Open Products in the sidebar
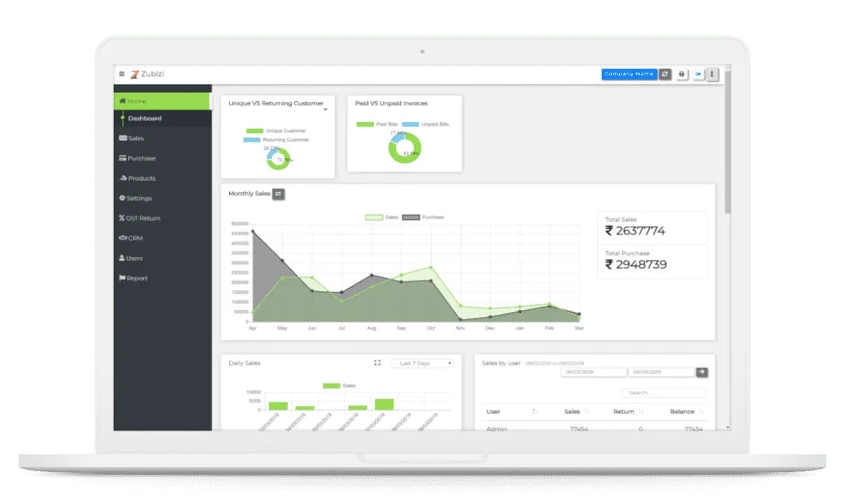The width and height of the screenshot is (841, 504). [138, 178]
